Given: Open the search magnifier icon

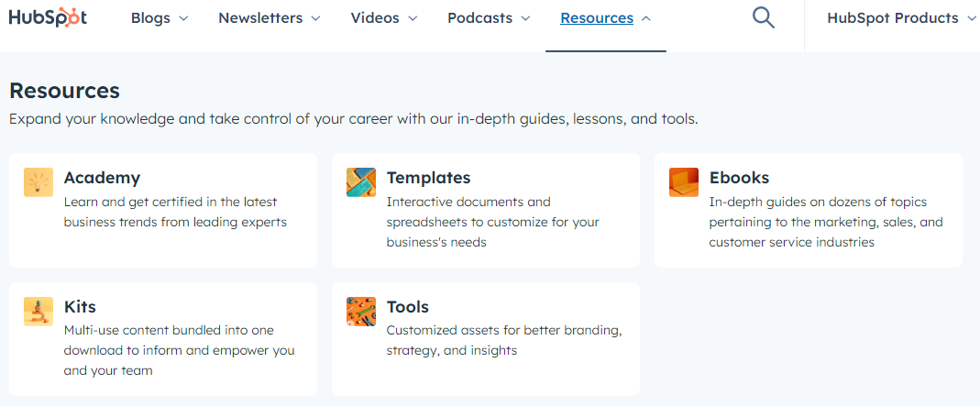Looking at the screenshot, I should (x=763, y=17).
